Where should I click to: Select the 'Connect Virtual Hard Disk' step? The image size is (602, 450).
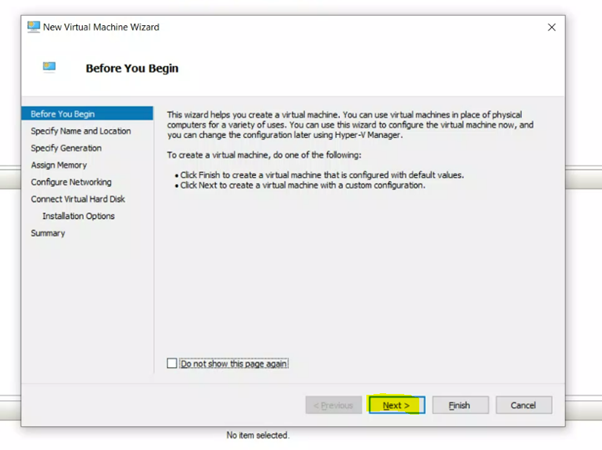click(78, 199)
